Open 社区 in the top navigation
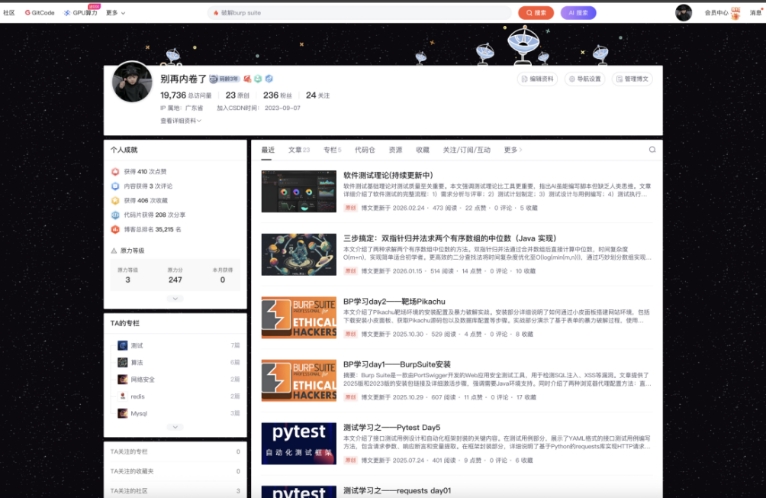The width and height of the screenshot is (767, 498). tap(9, 13)
